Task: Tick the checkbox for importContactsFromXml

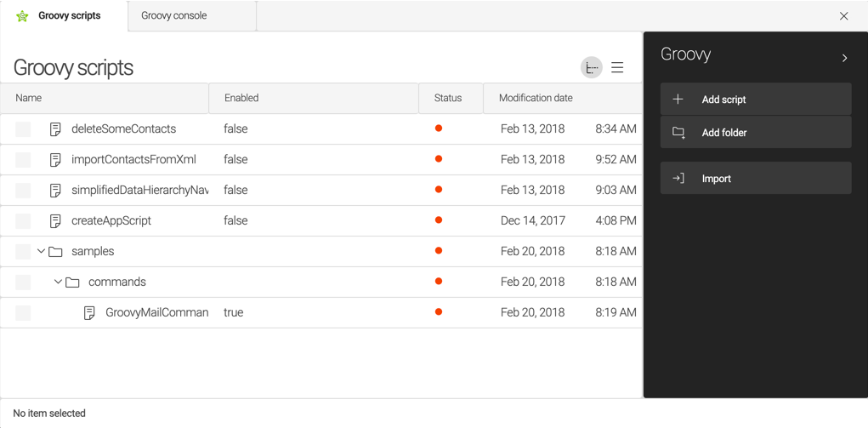Action: tap(23, 160)
